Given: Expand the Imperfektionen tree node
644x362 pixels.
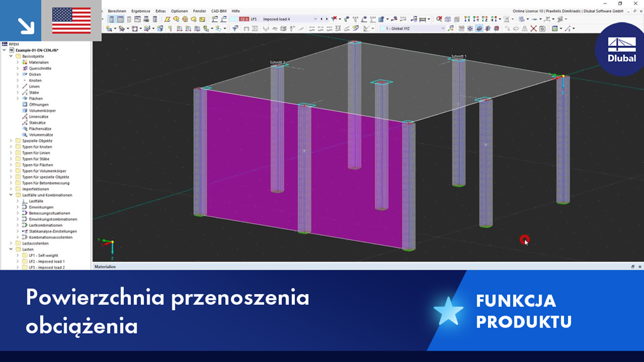Looking at the screenshot, I should pos(11,189).
